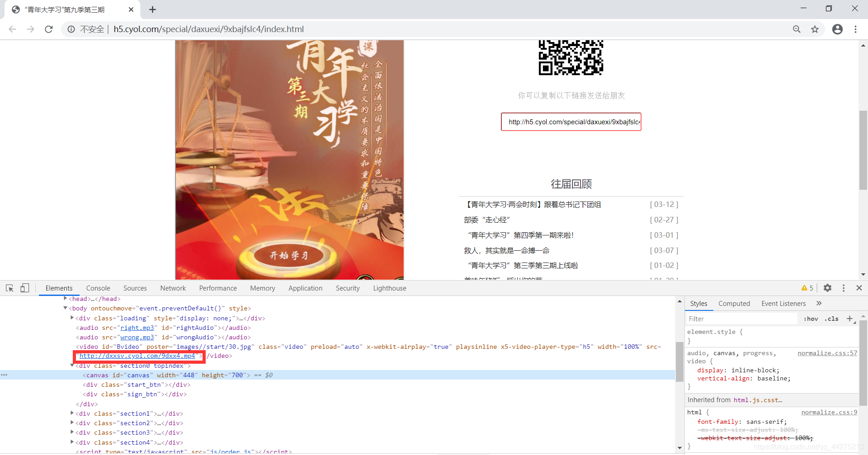Open normalize.css:9 source link
Viewport: 868px width, 455px height.
pos(829,412)
